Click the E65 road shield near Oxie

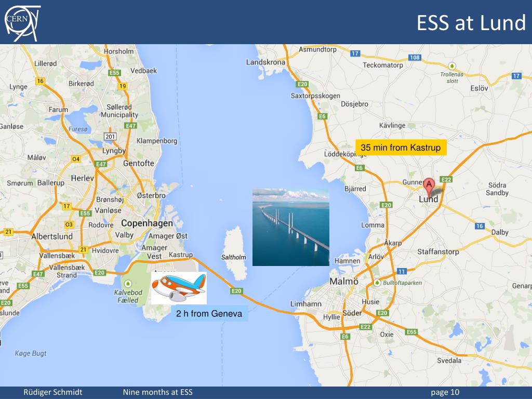[411, 332]
